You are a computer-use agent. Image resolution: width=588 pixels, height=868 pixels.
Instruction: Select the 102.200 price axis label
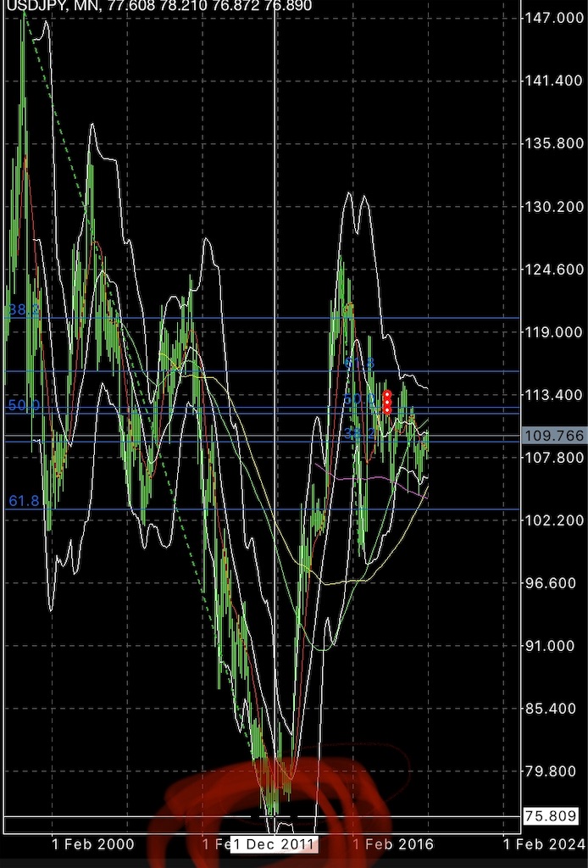pos(555,520)
